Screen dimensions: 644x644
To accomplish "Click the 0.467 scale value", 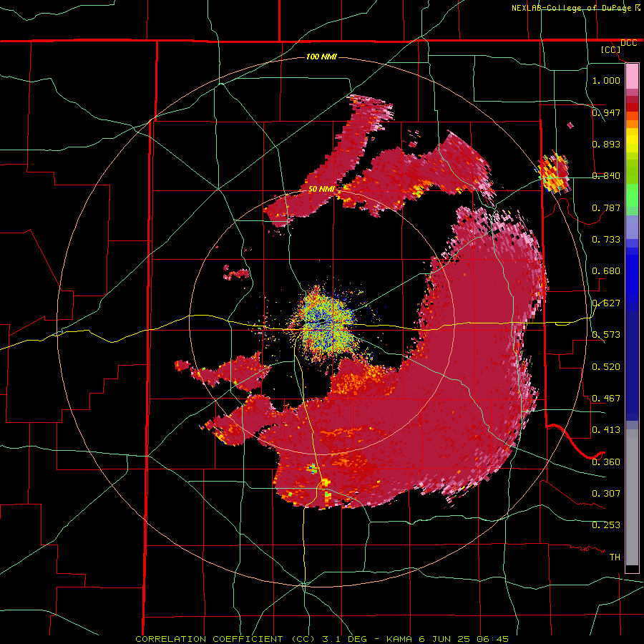I will [x=606, y=398].
